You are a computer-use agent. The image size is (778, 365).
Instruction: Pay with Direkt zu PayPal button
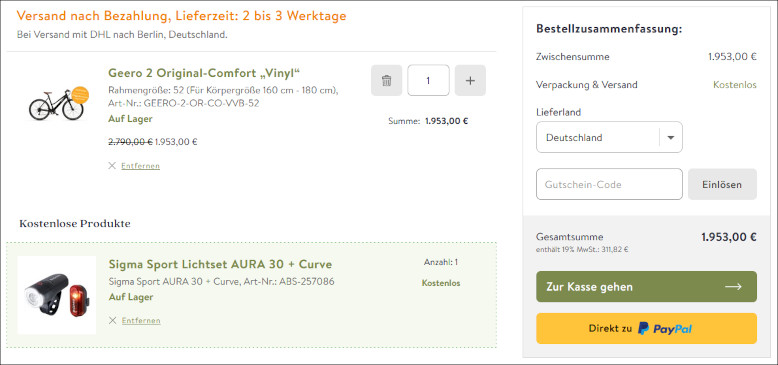[x=646, y=328]
